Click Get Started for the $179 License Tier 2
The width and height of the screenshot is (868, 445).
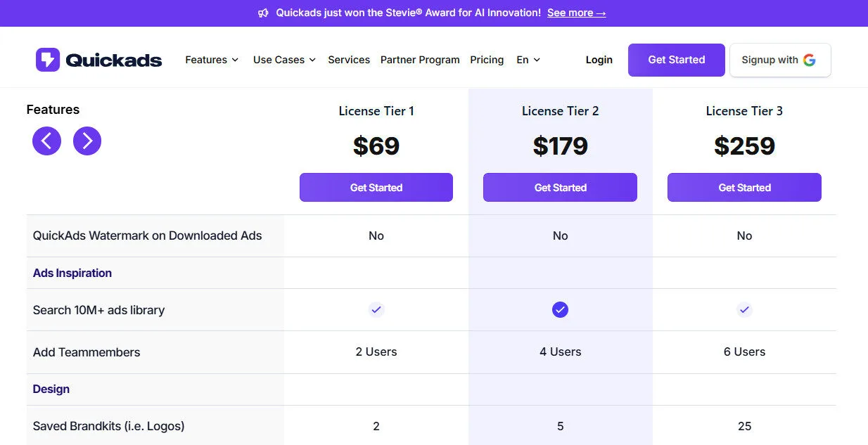click(x=560, y=187)
